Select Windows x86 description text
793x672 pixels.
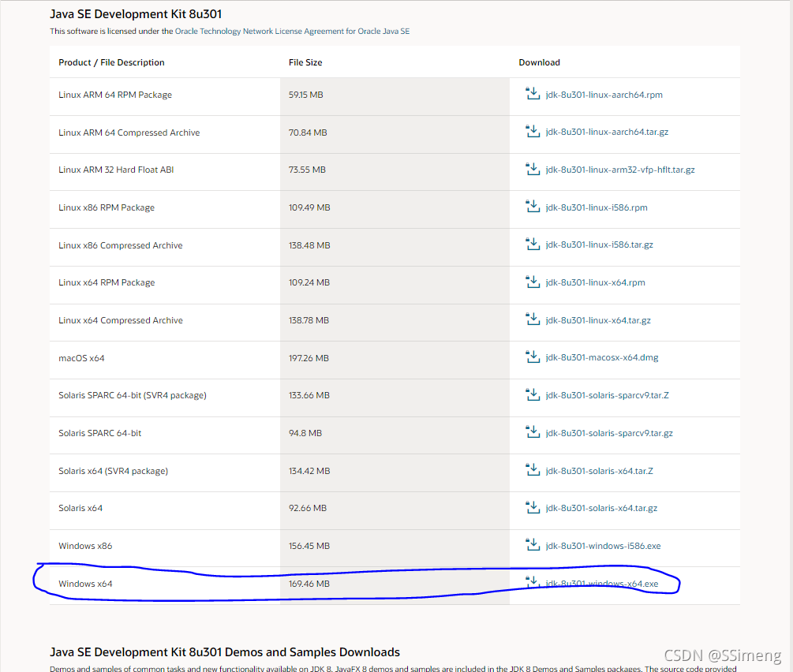coord(85,546)
